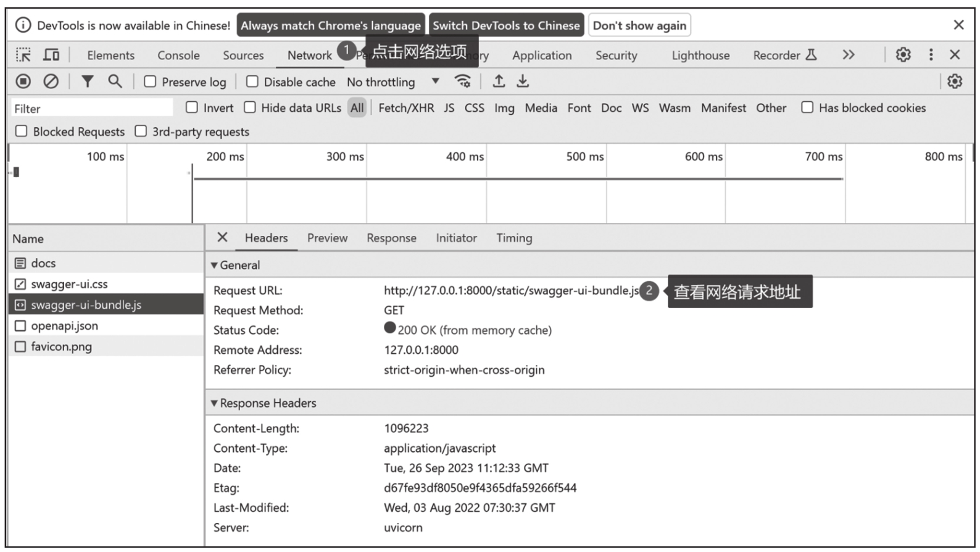
Task: Collapse the Response Headers section
Action: (215, 403)
